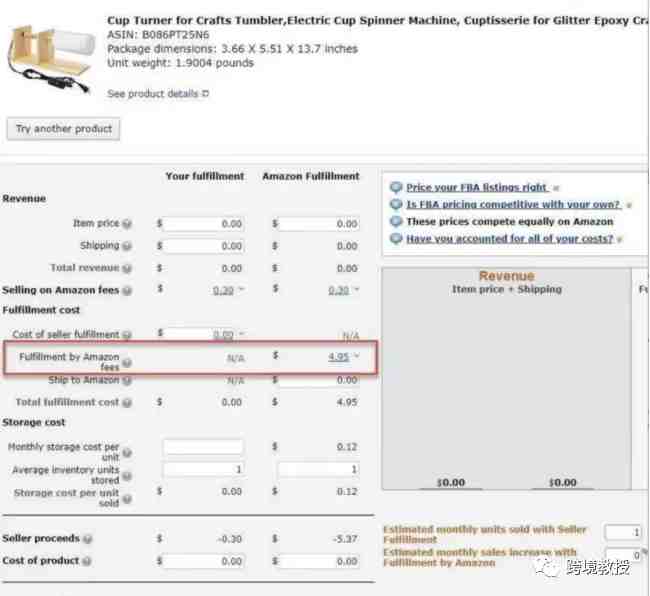Open the Price your FBA listings right link
Viewport: 650px width, 596px height.
point(476,187)
